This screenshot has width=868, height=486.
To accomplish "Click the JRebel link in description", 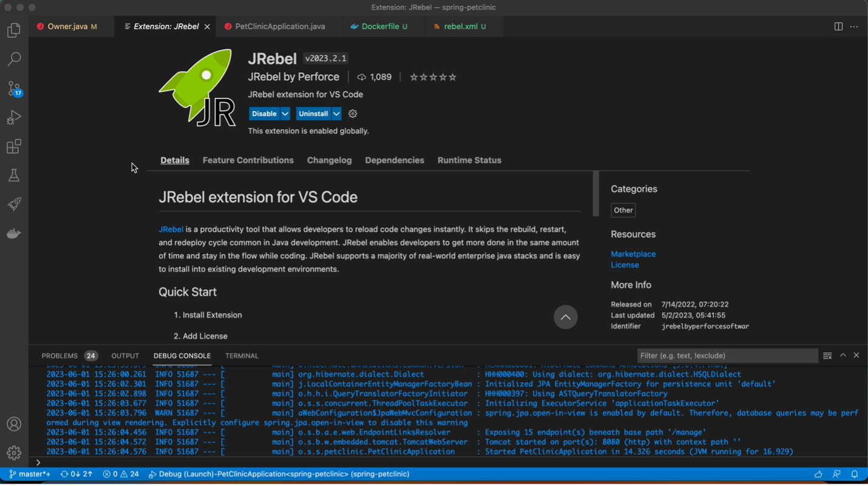I will pos(171,229).
